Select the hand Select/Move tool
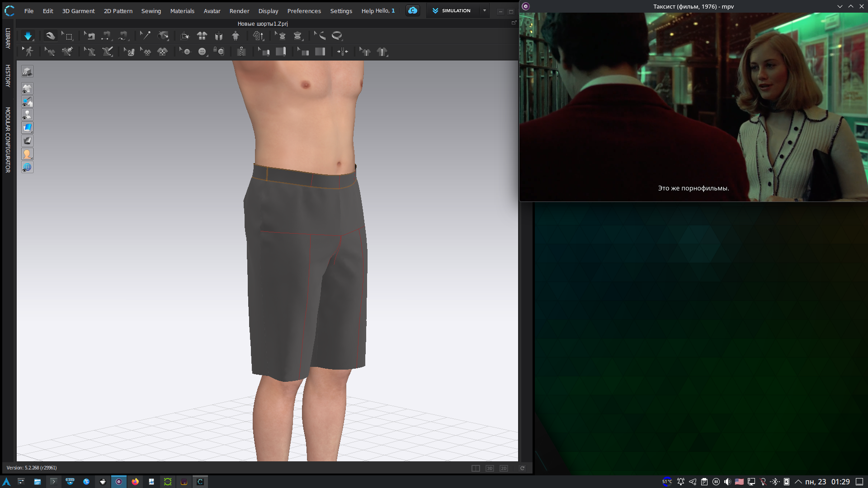The width and height of the screenshot is (868, 488). point(50,36)
